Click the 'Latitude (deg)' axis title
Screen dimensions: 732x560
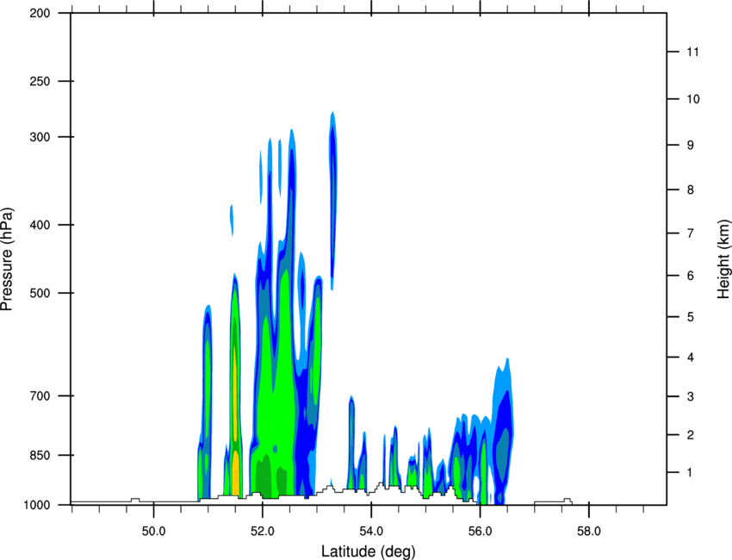(x=369, y=551)
